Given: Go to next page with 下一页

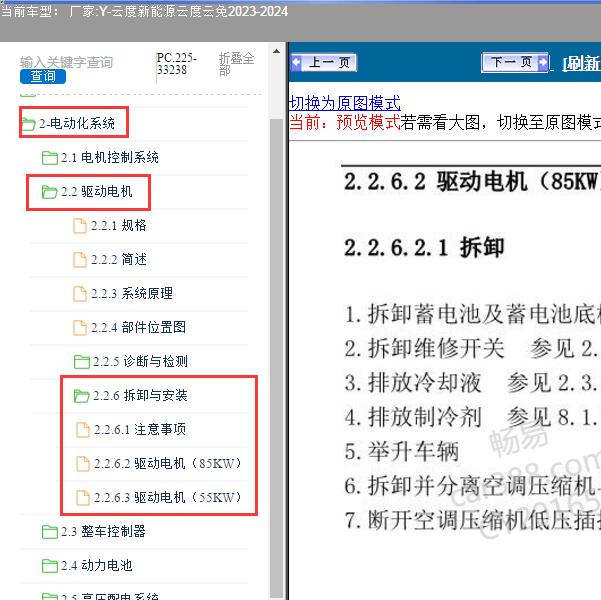Looking at the screenshot, I should 515,62.
